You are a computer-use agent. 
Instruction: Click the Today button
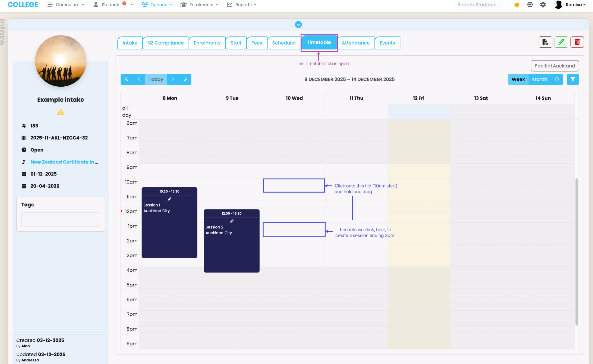[156, 79]
